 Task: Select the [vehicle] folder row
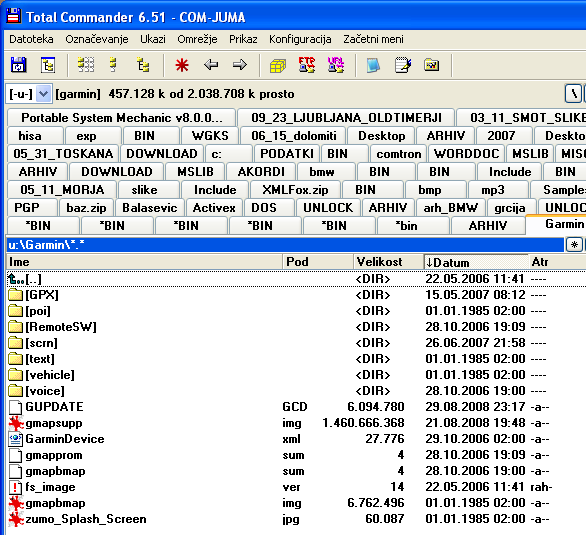coord(296,375)
